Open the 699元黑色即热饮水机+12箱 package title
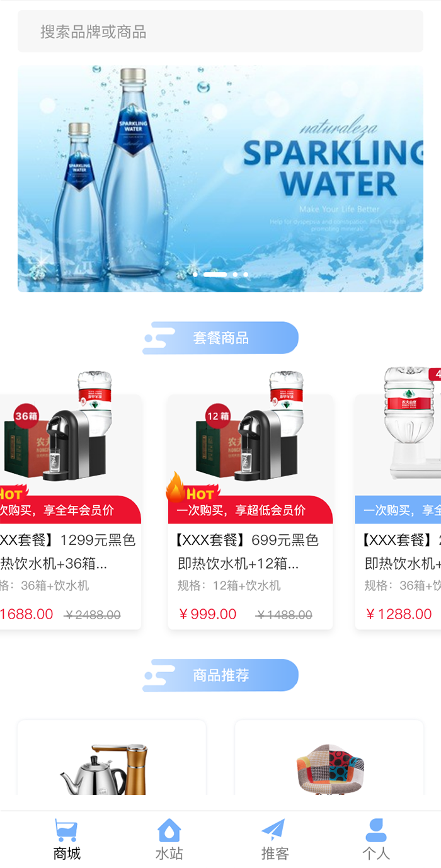The image size is (441, 868). [248, 552]
